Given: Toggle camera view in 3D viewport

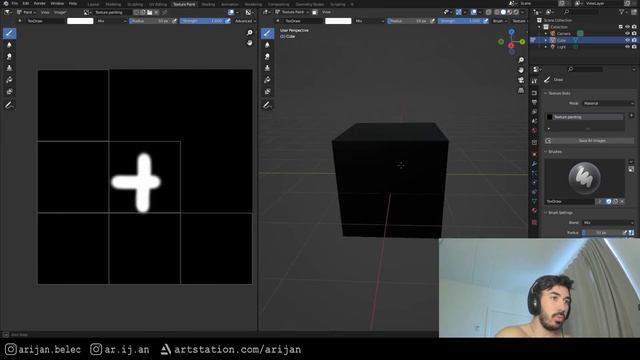Looking at the screenshot, I should (521, 80).
